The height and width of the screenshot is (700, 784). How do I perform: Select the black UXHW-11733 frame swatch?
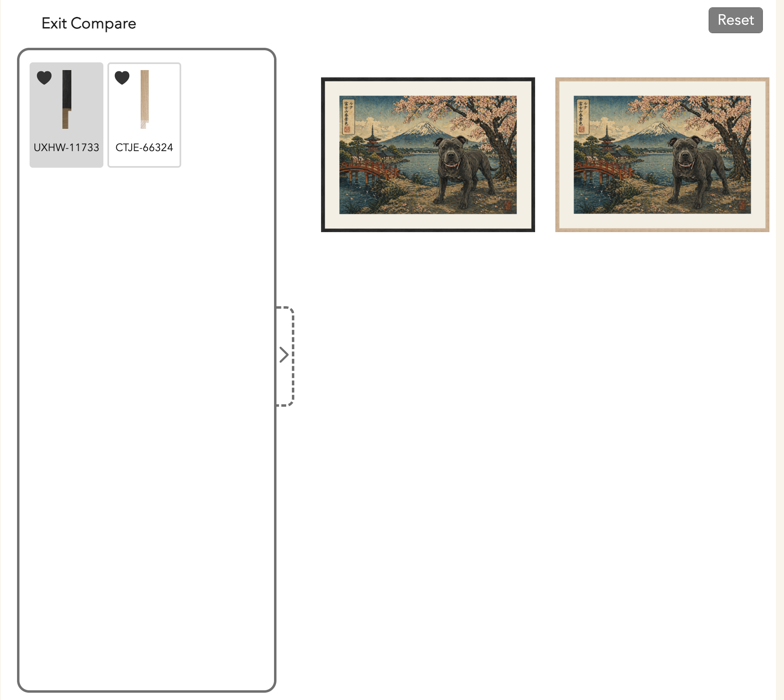(x=67, y=99)
